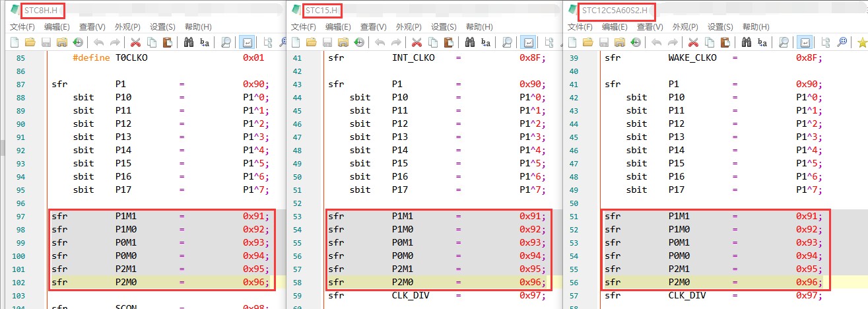
Task: Toggle word wrap in STC8H.H window
Action: click(247, 42)
